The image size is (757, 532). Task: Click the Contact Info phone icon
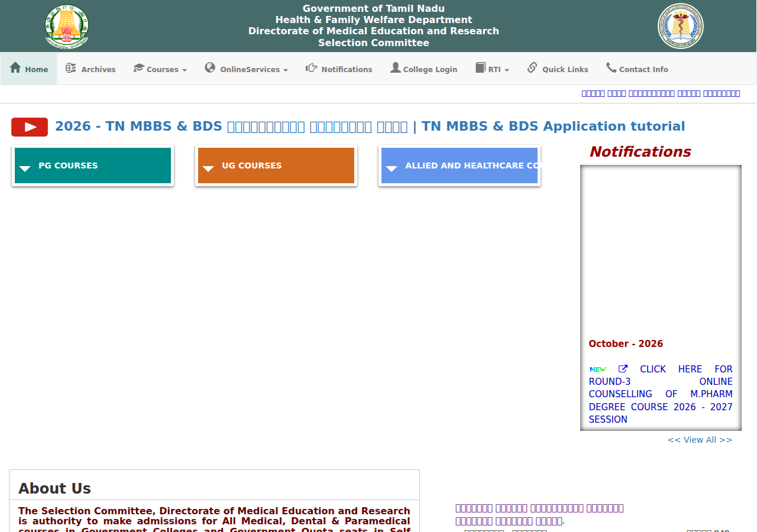tap(611, 68)
